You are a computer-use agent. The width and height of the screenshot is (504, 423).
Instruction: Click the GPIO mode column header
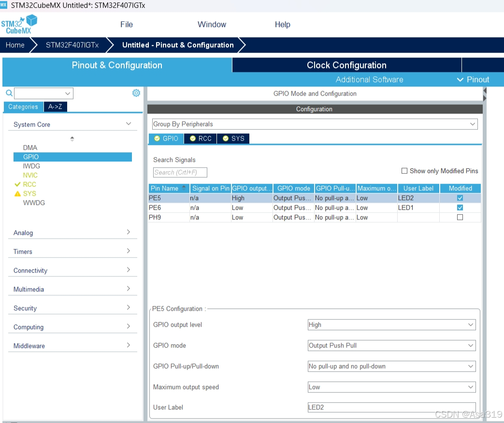293,188
